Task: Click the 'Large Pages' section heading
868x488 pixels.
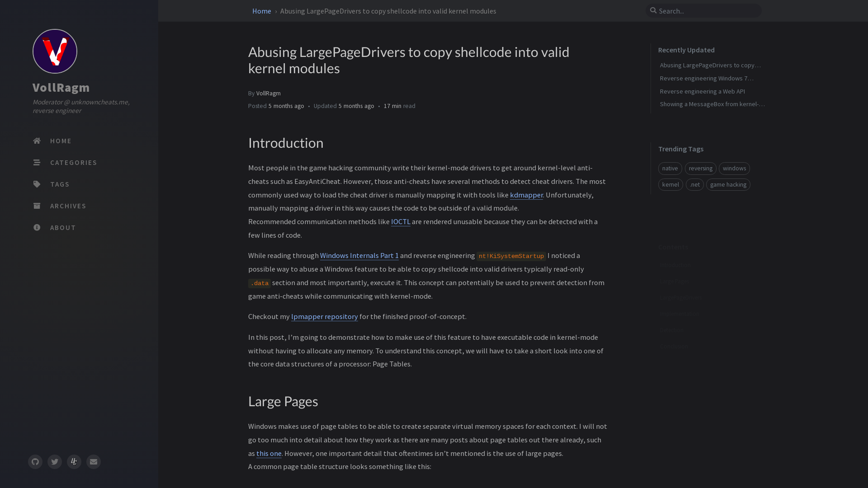Action: 283,401
